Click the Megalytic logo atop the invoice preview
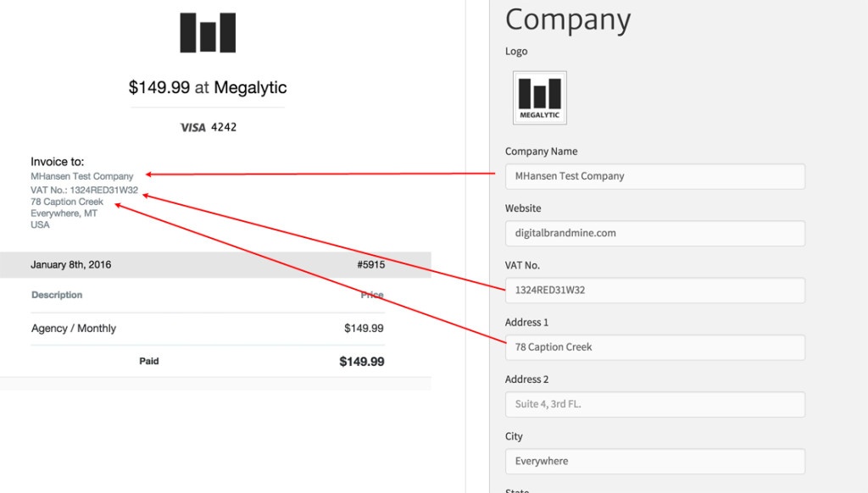This screenshot has width=868, height=493. 208,30
